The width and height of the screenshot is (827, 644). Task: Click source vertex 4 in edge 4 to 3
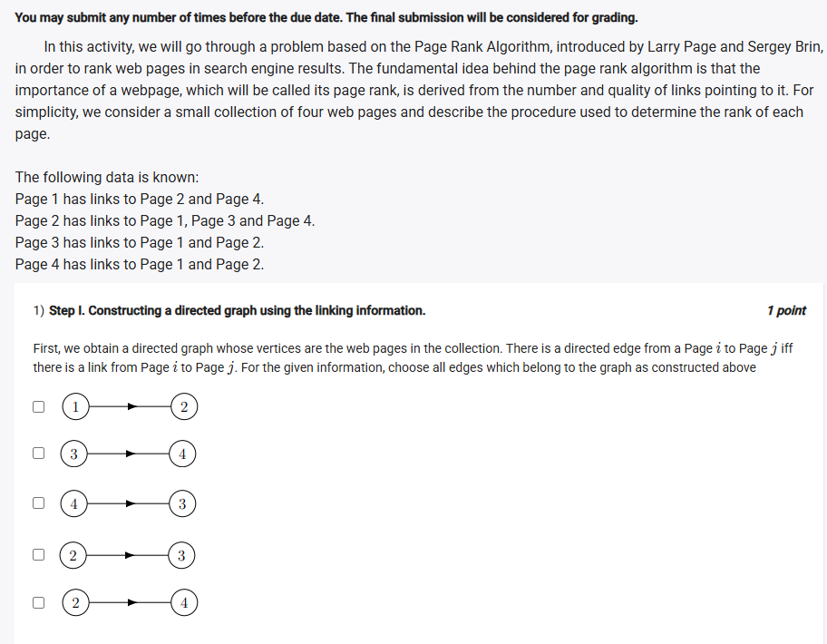click(x=73, y=503)
